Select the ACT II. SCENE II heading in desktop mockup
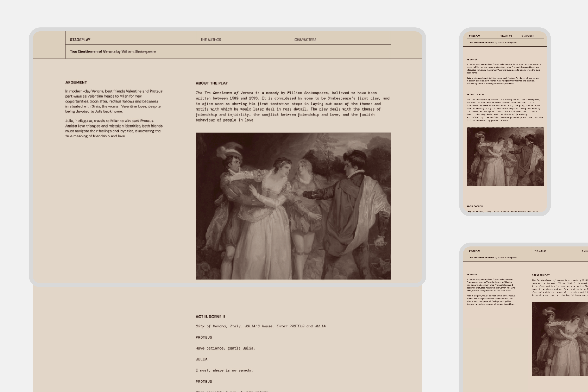Viewport: 588px width, 392px height. click(x=210, y=317)
